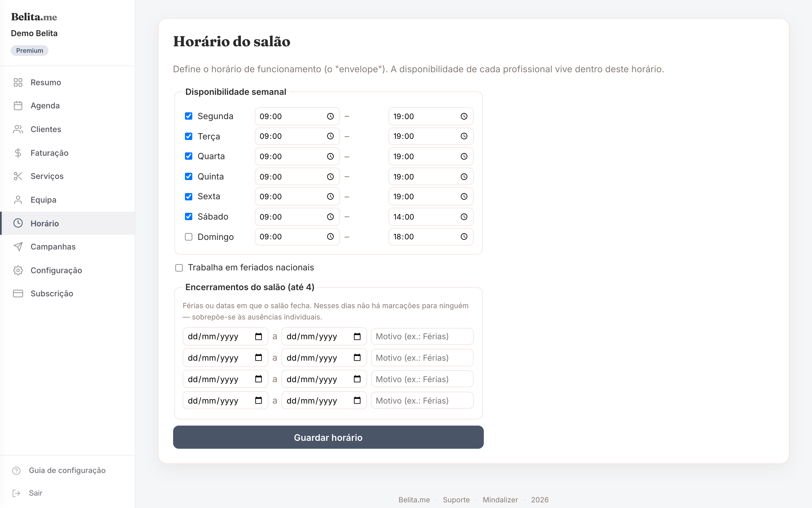Screen dimensions: 812x508
Task: Open time picker for Domingo end time
Action: (464, 237)
